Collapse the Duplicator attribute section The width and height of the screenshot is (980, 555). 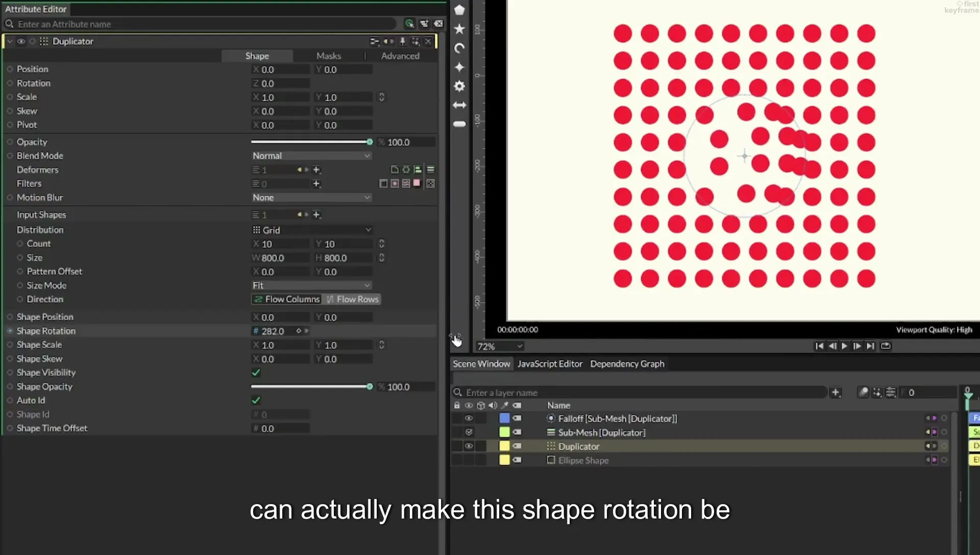coord(10,41)
